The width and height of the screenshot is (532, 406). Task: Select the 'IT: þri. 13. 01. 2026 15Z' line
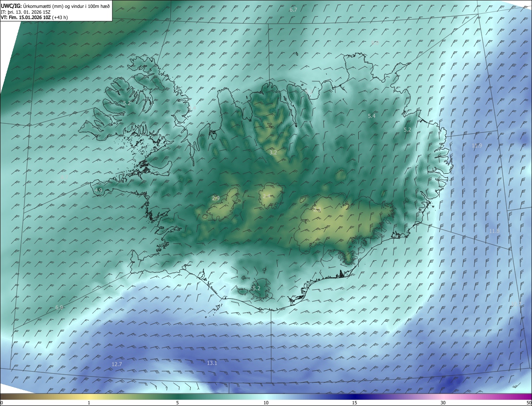[x=25, y=12]
